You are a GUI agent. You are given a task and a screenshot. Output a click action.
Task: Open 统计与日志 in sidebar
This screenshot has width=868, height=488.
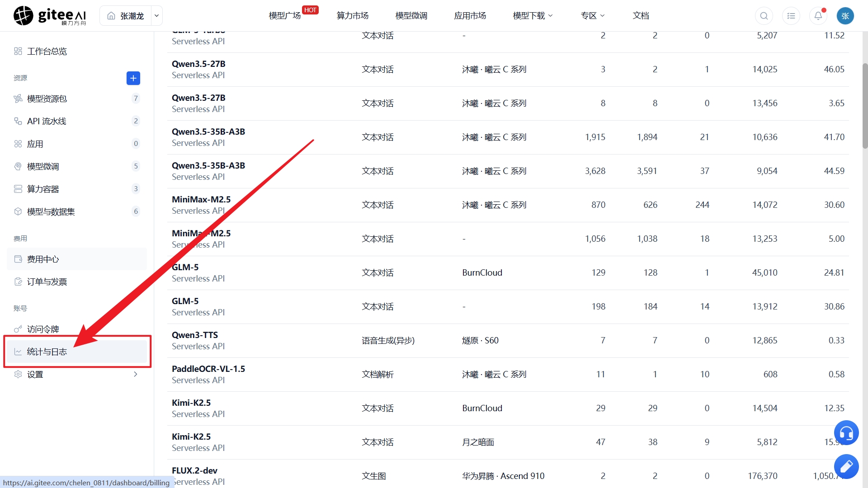pos(77,352)
